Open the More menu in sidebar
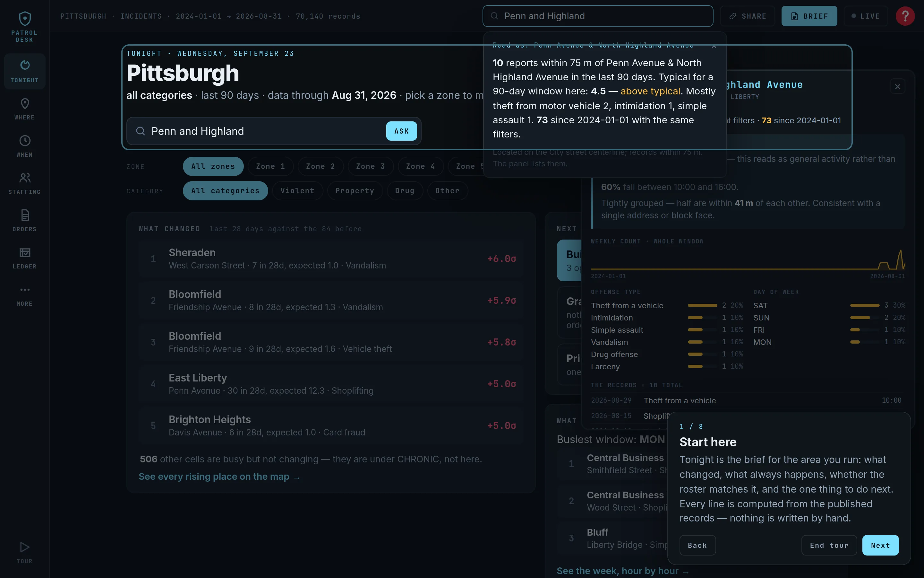 coord(24,295)
